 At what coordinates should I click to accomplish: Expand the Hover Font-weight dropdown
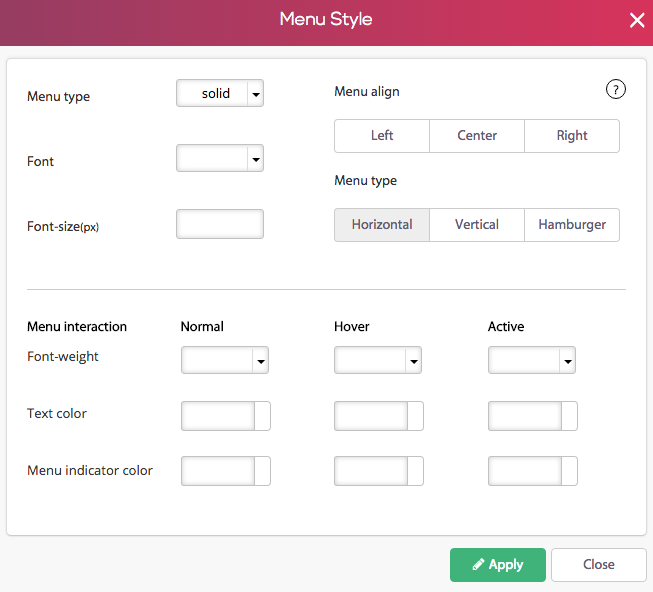(x=378, y=360)
